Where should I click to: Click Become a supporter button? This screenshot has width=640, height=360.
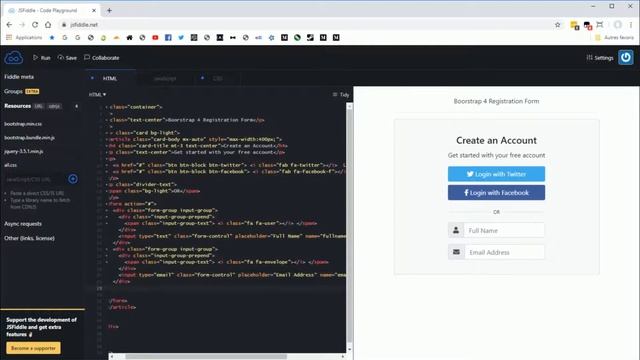pos(33,348)
